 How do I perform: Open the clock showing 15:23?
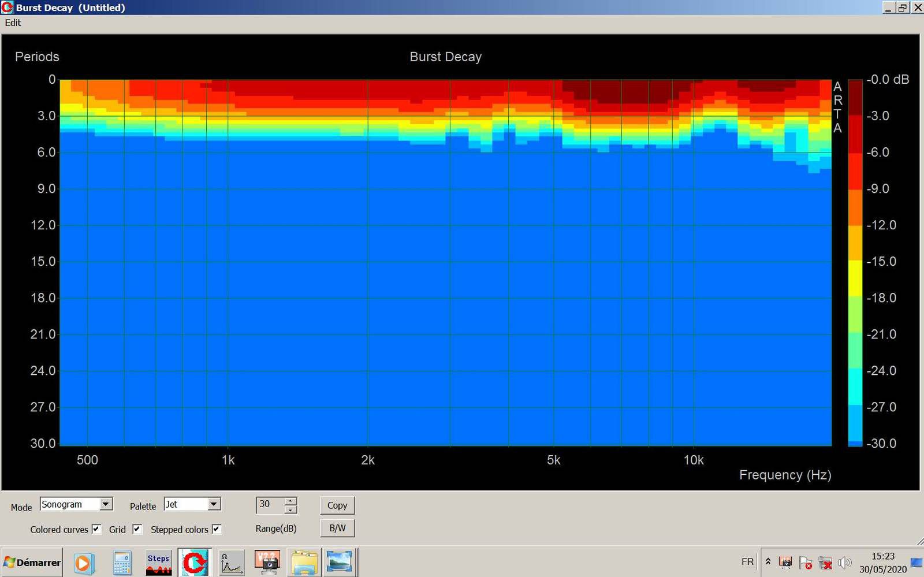(883, 563)
